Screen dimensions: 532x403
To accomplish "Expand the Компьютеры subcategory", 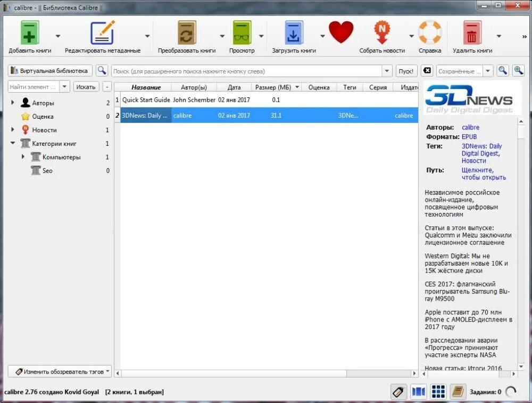I will click(23, 157).
